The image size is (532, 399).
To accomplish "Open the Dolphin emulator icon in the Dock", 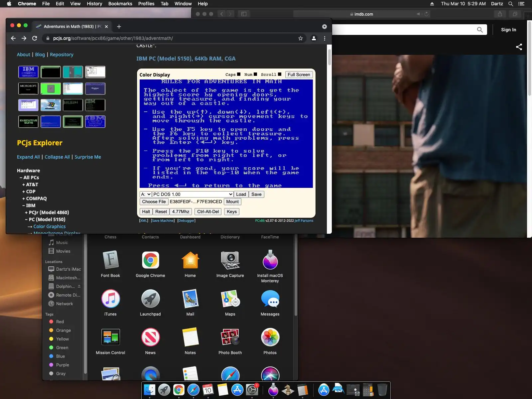I will point(338,389).
